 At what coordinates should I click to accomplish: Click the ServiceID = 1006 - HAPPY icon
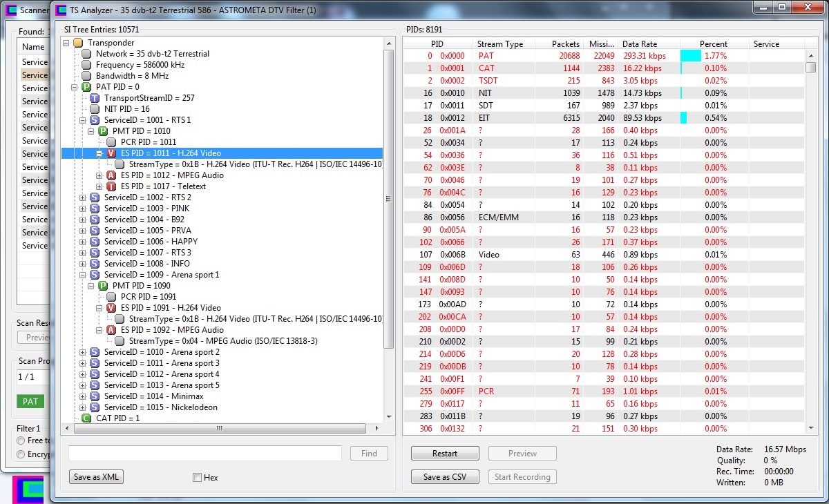[x=95, y=242]
